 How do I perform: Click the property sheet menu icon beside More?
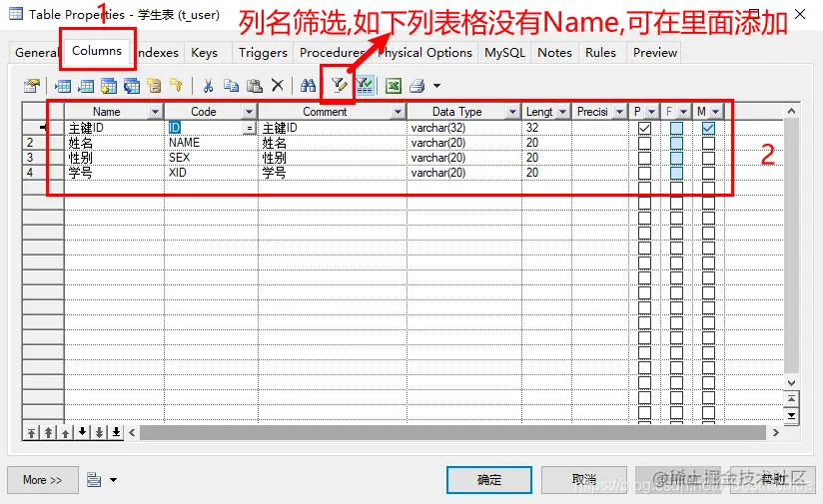click(94, 480)
